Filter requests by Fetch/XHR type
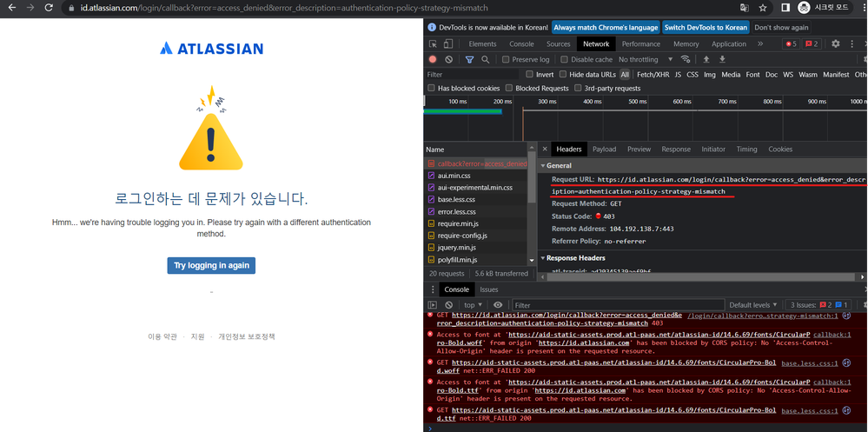 pos(653,74)
